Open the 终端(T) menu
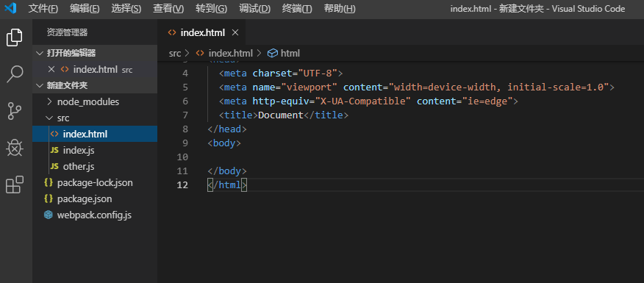 (297, 9)
